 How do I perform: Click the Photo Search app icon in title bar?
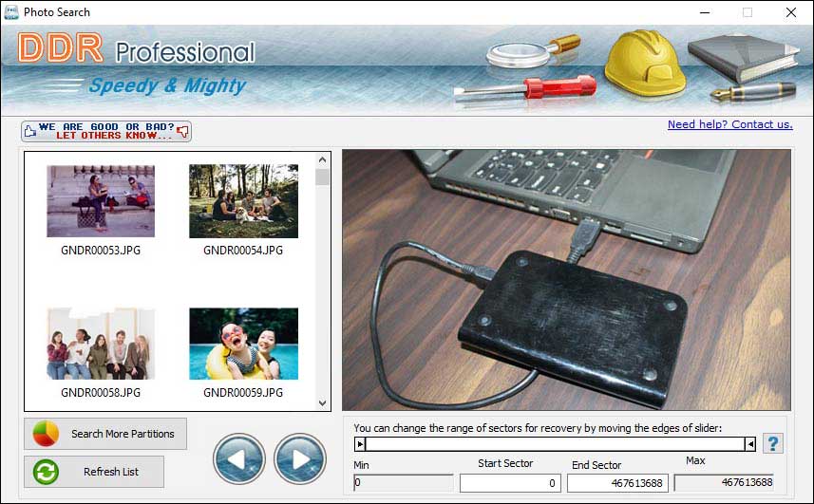10,12
